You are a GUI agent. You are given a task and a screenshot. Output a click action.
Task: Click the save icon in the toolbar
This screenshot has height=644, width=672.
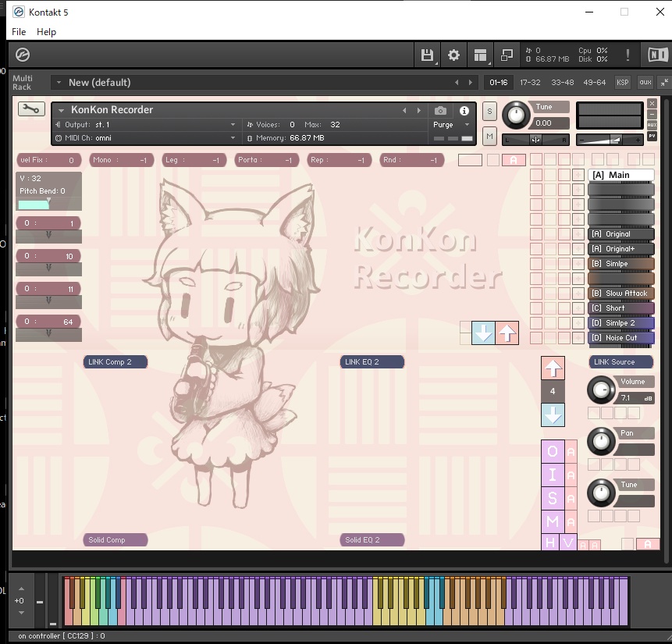click(x=426, y=55)
